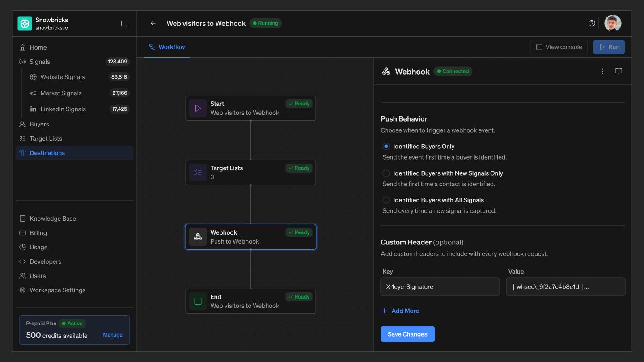Click the Webhook node icon in workflow
644x362 pixels.
pyautogui.click(x=198, y=237)
